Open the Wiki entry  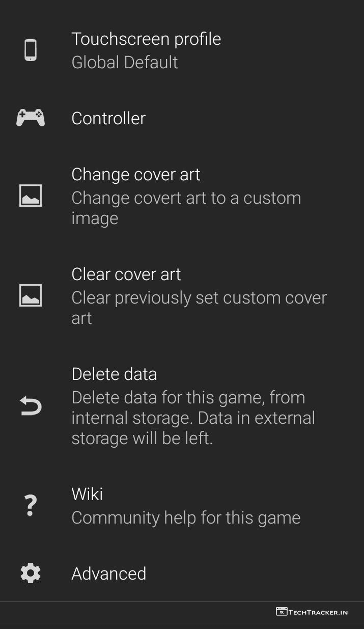click(87, 494)
